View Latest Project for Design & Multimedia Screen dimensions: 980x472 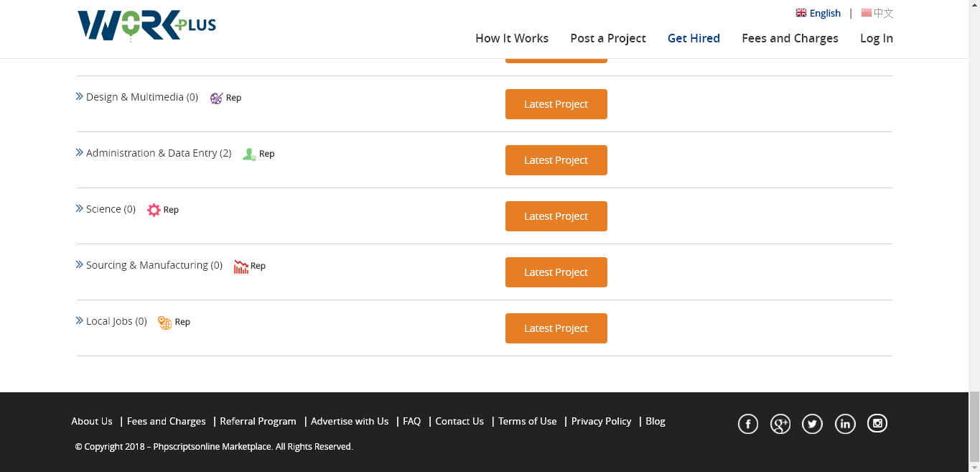[x=556, y=104]
